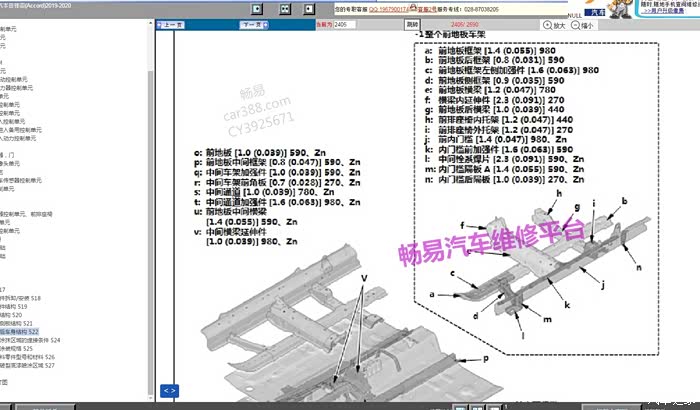This screenshot has height=410, width=700.
Task: Click legend line o: 前地板 590 Zn
Action: click(x=260, y=153)
